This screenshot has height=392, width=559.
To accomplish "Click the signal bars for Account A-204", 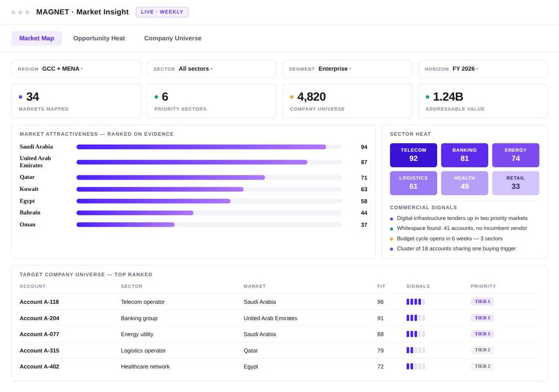I will coord(416,318).
